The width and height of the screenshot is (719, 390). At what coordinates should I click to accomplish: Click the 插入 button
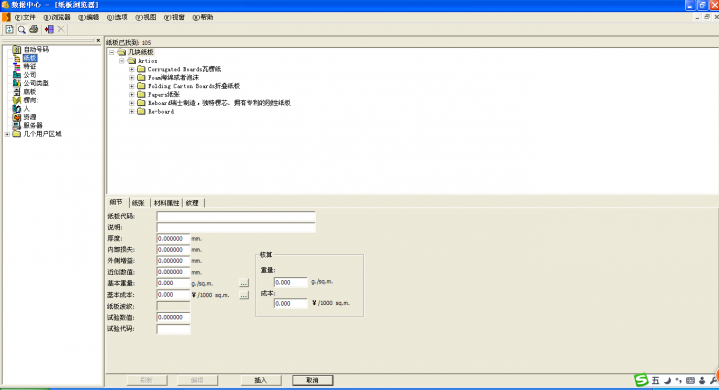(260, 380)
